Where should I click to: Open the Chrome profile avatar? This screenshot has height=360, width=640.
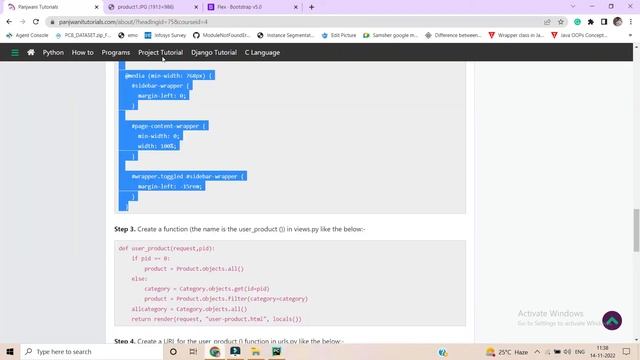[x=618, y=22]
